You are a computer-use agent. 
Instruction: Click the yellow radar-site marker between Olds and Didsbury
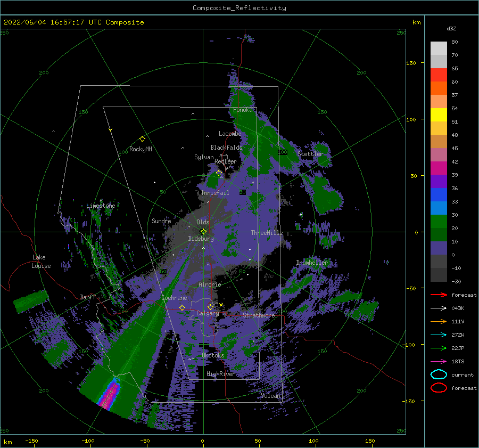point(203,232)
